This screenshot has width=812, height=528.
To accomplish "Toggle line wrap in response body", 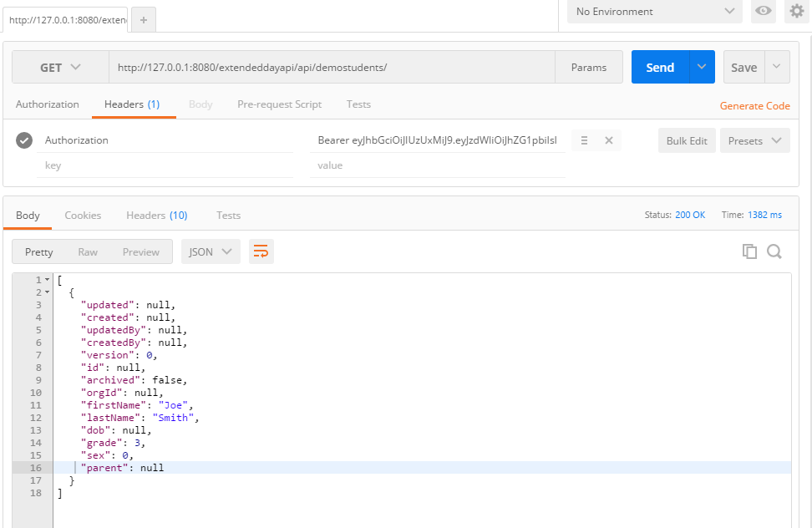I will (261, 251).
